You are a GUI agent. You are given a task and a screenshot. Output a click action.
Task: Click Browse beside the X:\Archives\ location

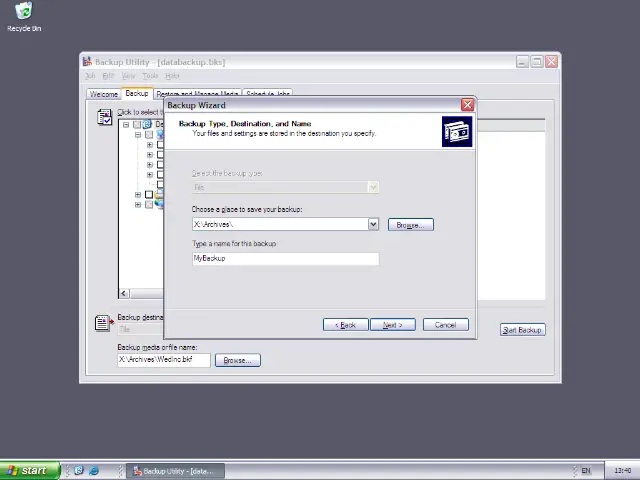(x=410, y=224)
